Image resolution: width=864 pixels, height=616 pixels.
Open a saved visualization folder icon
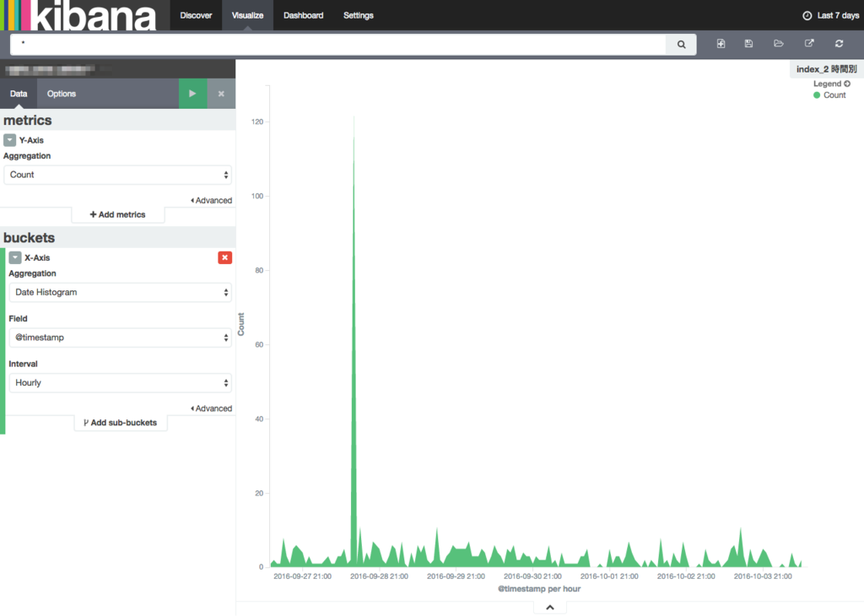point(779,44)
